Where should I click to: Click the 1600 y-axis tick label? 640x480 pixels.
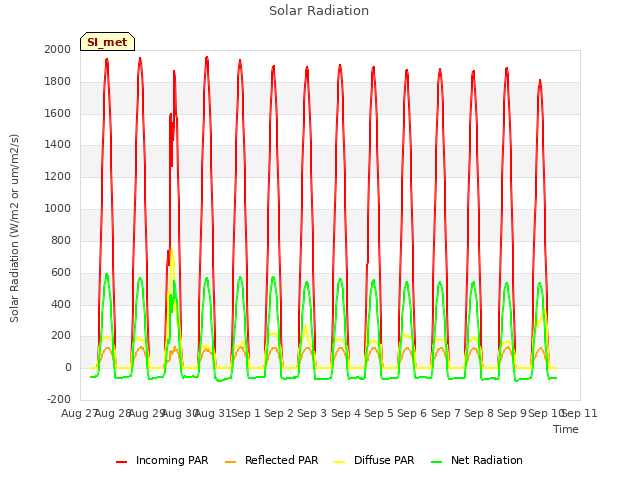58,113
